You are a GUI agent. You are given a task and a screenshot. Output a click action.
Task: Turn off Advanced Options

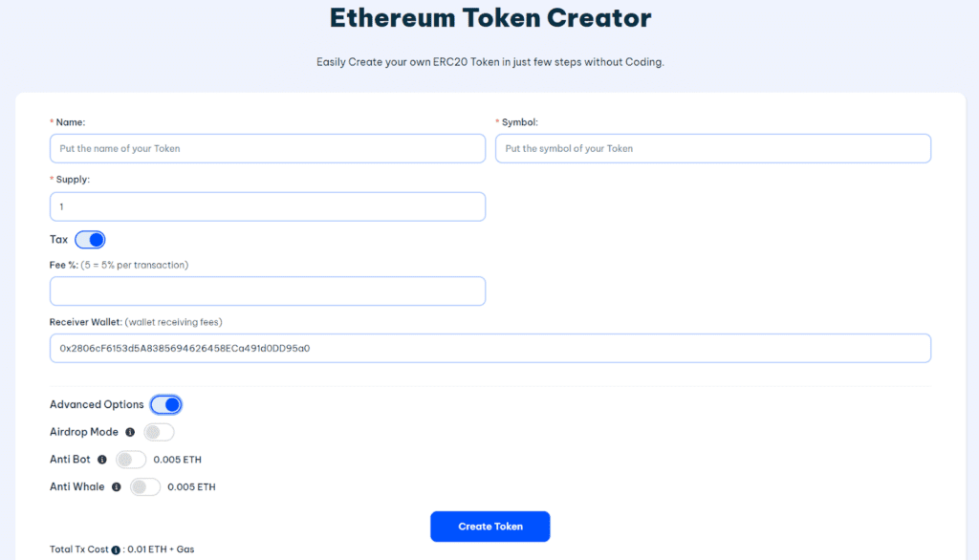pos(165,404)
